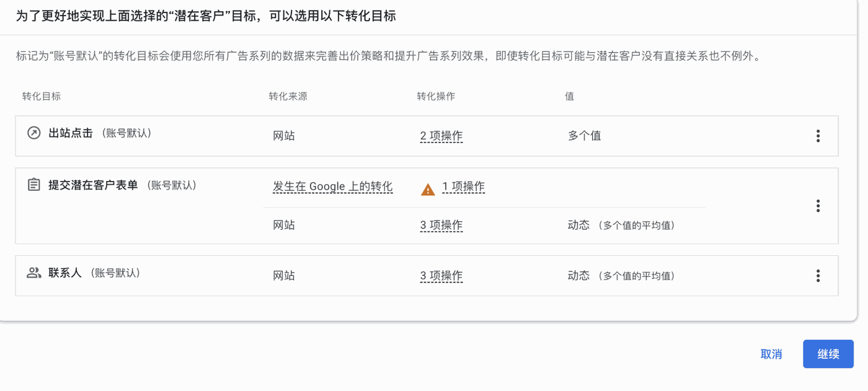Open the 1 项操作 link next to warning

click(464, 187)
